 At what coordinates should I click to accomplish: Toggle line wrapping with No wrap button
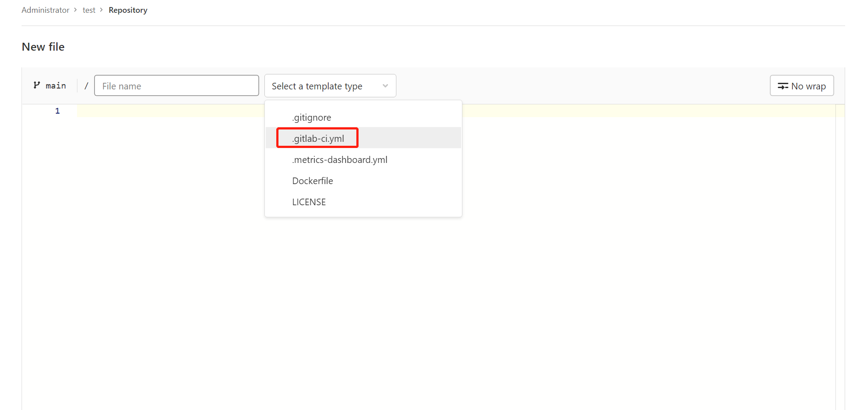click(802, 85)
